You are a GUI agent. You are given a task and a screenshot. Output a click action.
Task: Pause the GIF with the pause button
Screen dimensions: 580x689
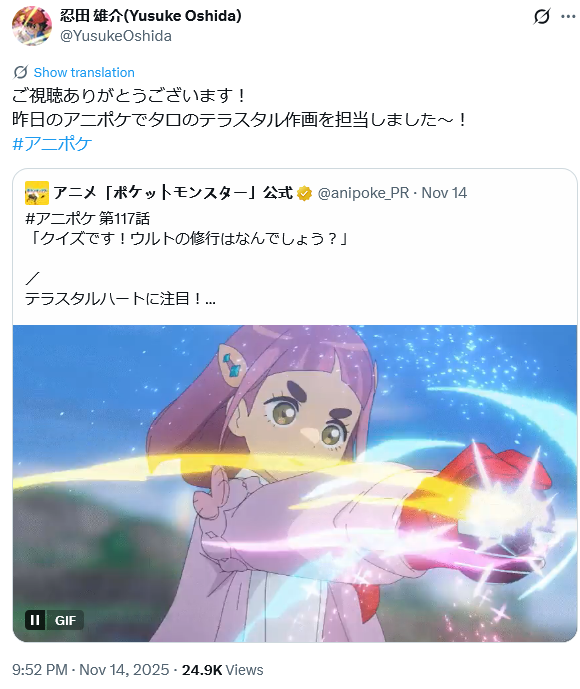(35, 620)
